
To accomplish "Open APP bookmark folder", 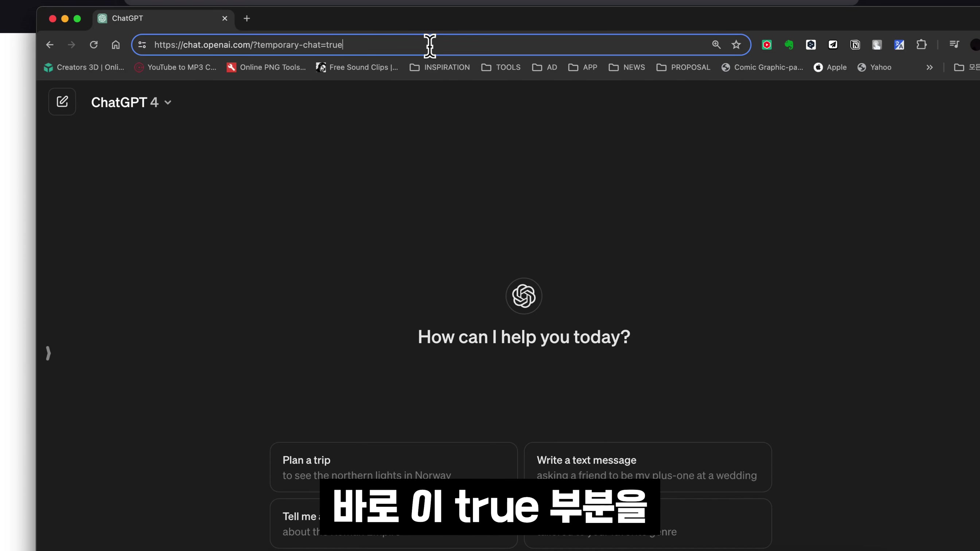I will click(583, 67).
